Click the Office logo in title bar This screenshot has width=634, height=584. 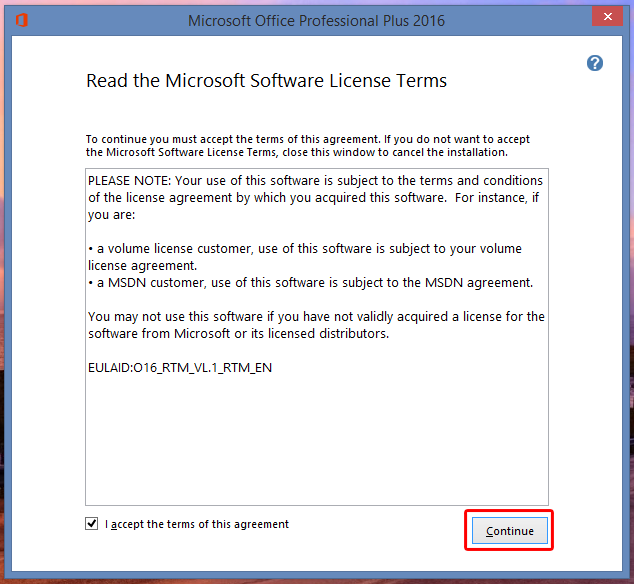(x=22, y=20)
